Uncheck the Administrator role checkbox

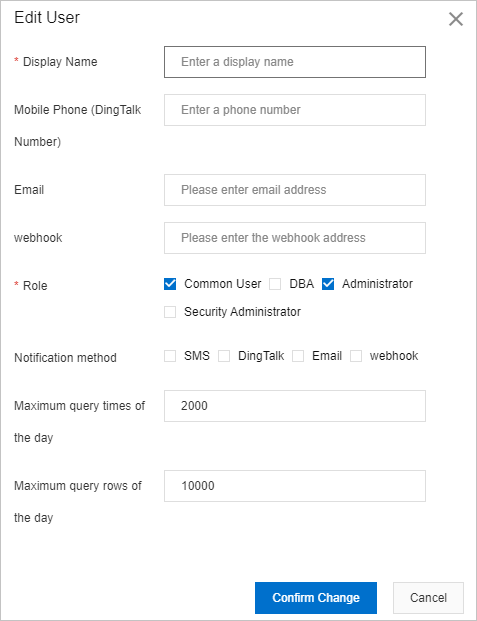click(x=328, y=284)
